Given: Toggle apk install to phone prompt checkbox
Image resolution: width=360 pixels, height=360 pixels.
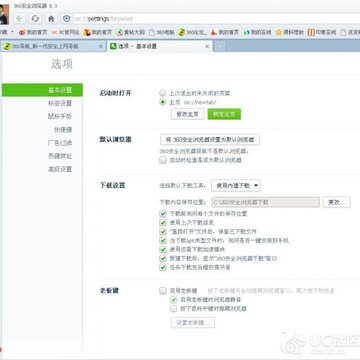Looking at the screenshot, I should point(163,241).
